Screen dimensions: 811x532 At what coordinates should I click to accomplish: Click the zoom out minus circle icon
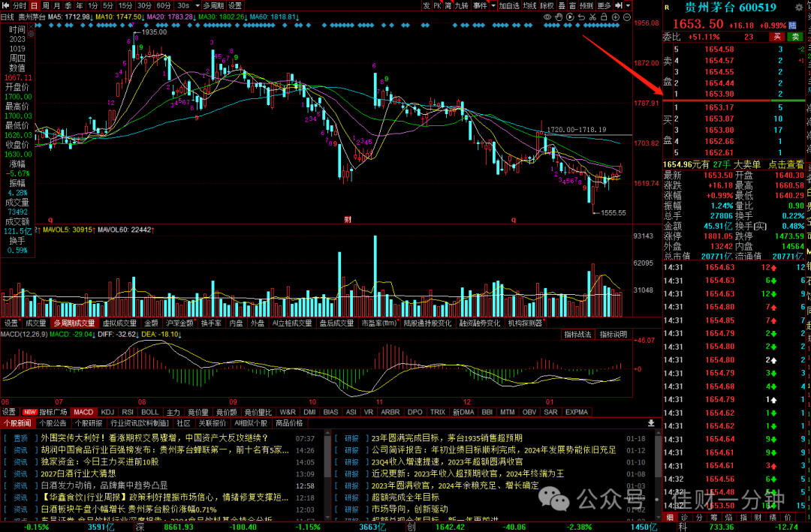click(x=627, y=17)
